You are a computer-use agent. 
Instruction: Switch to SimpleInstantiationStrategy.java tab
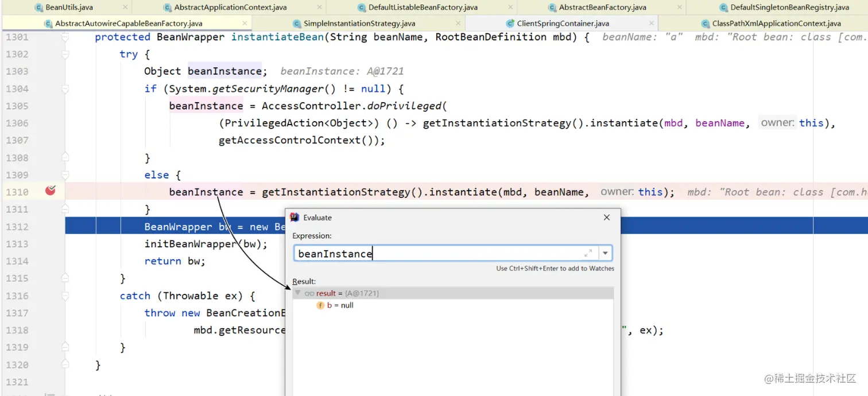click(359, 24)
